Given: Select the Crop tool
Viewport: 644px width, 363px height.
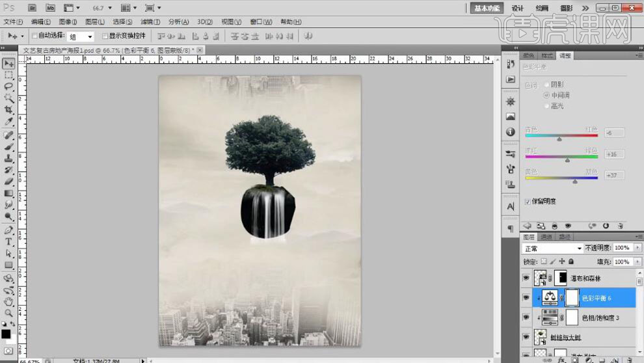Looking at the screenshot, I should (8, 110).
